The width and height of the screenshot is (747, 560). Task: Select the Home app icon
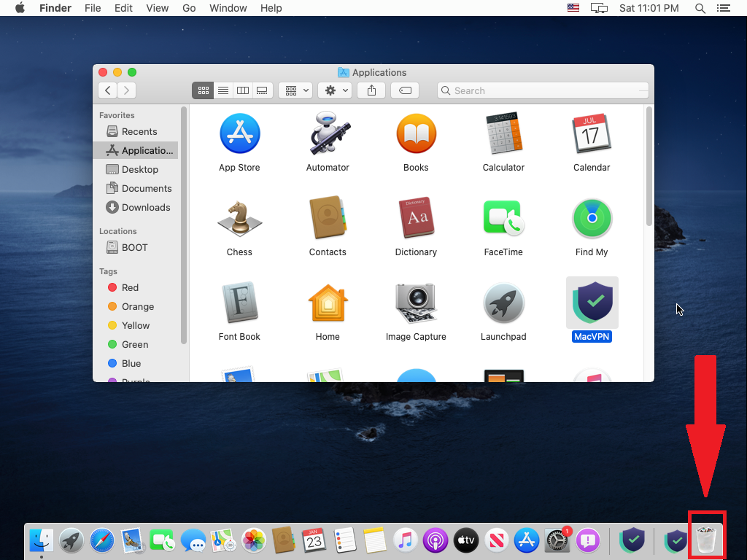click(x=328, y=303)
